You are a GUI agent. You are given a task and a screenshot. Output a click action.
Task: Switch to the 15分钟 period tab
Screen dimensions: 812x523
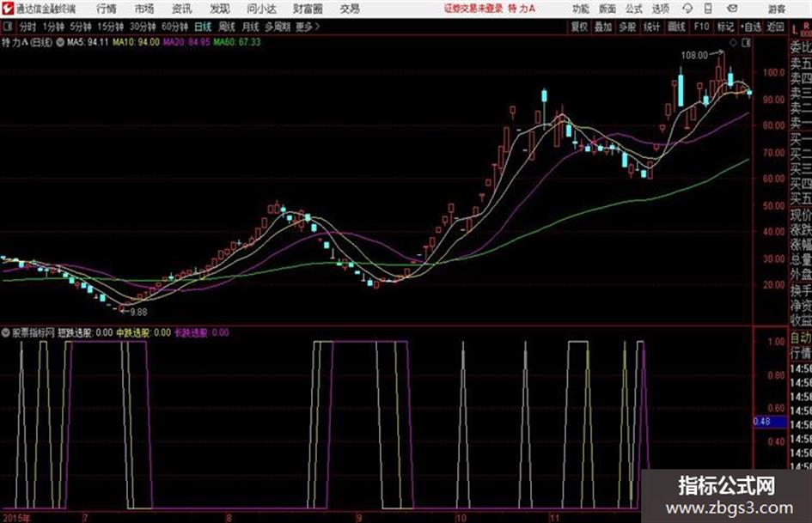coord(111,27)
